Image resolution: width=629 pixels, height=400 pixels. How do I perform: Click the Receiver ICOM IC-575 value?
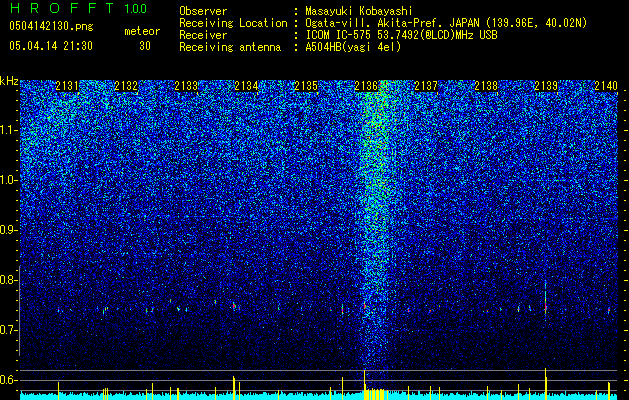pos(401,35)
